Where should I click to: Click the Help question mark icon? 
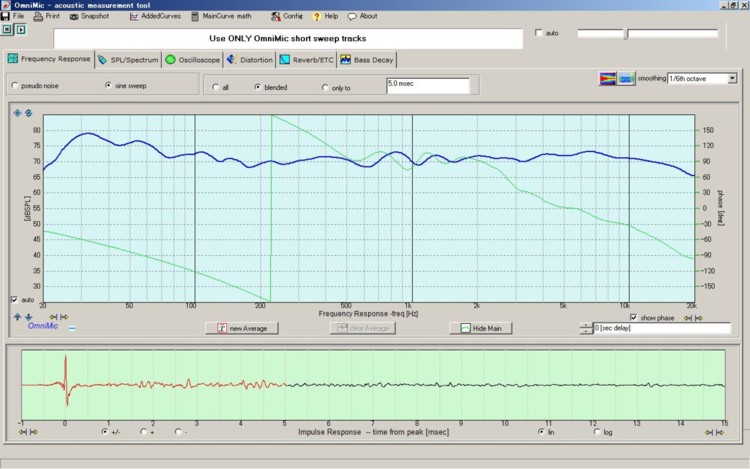(316, 16)
